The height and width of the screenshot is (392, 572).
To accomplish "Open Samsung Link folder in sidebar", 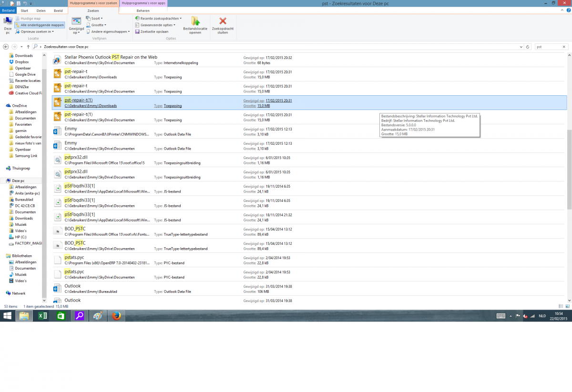I will tap(27, 156).
